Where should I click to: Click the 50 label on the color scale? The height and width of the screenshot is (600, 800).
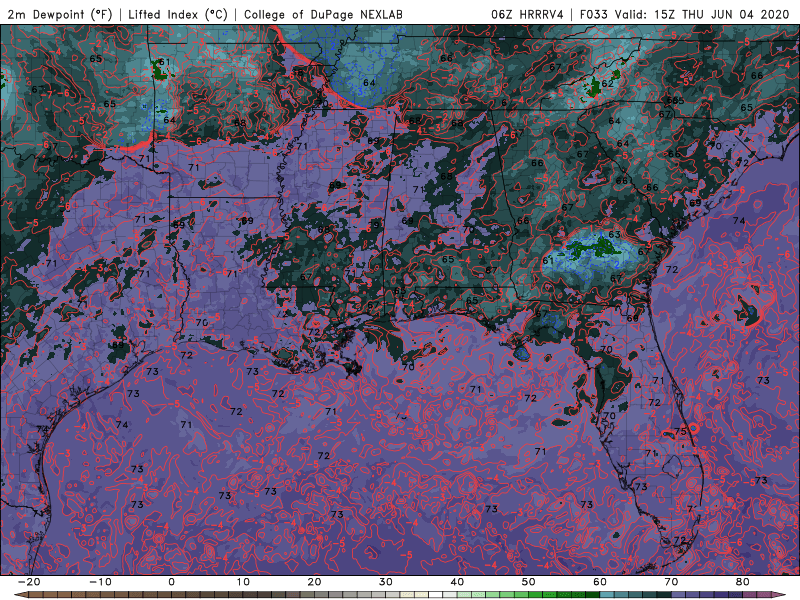pos(529,582)
